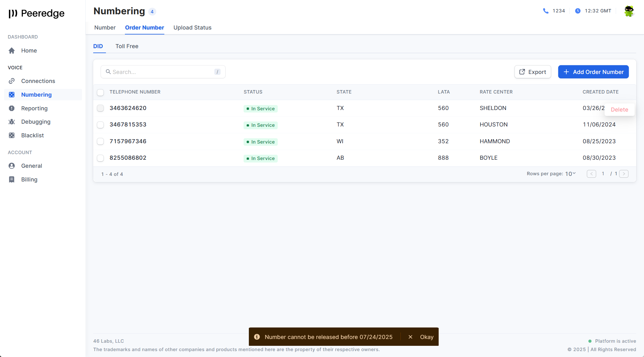Click the Billing receipt icon
Image resolution: width=644 pixels, height=357 pixels.
(x=12, y=180)
